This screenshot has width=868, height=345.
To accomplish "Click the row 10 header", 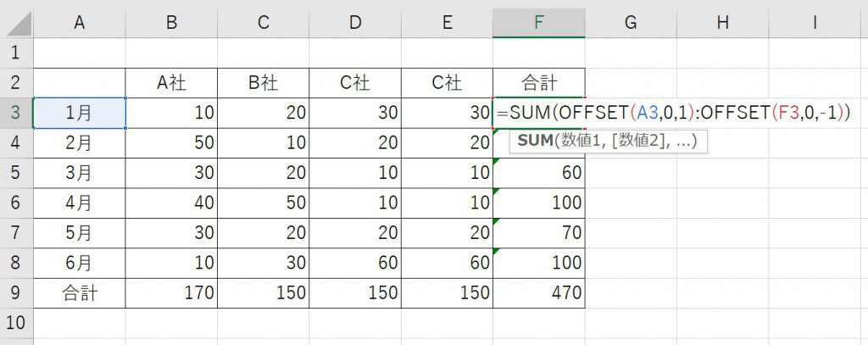I will 16,323.
